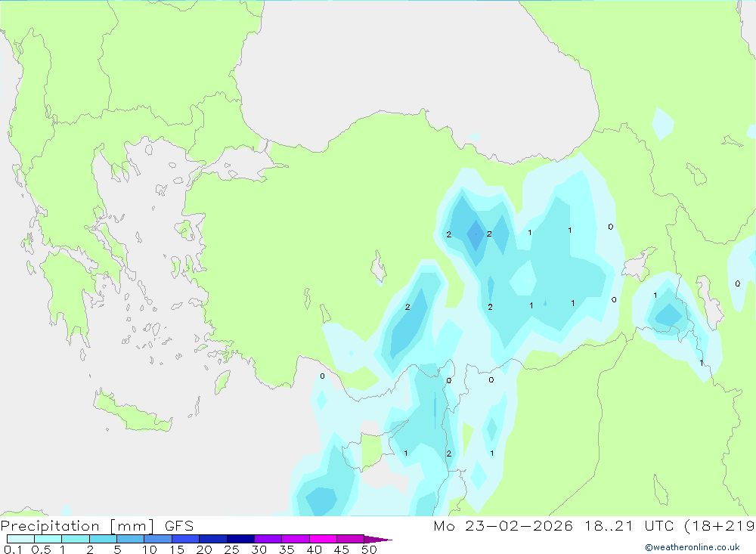Click the 0.5–1 mm legend color swatch
Image resolution: width=756 pixels, height=554 pixels.
(x=48, y=539)
